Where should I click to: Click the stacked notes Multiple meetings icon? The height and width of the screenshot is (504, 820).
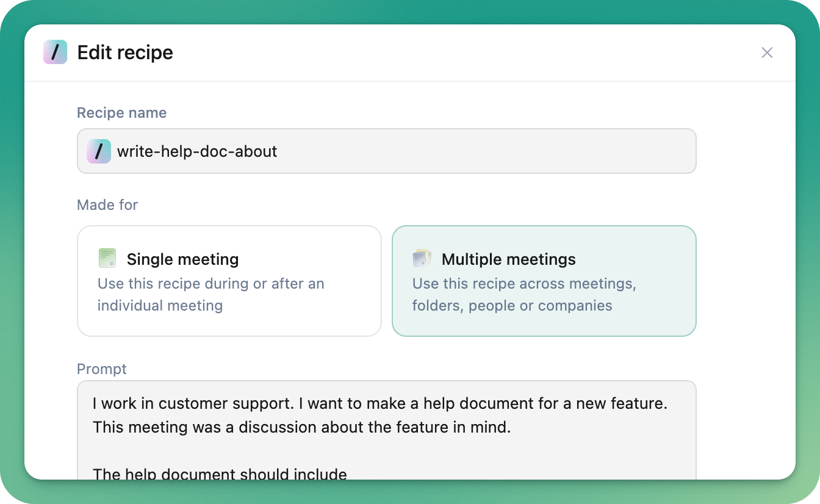422,258
